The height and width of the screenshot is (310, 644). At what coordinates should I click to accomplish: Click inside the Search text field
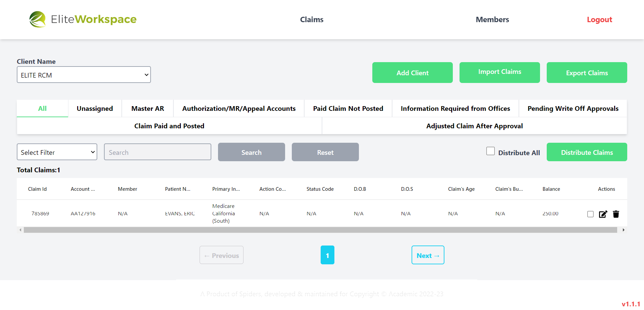(158, 152)
